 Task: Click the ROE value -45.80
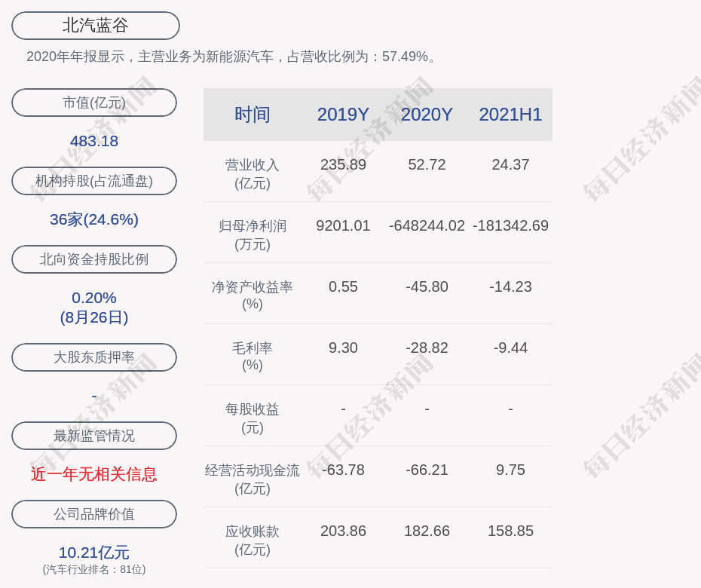click(427, 286)
